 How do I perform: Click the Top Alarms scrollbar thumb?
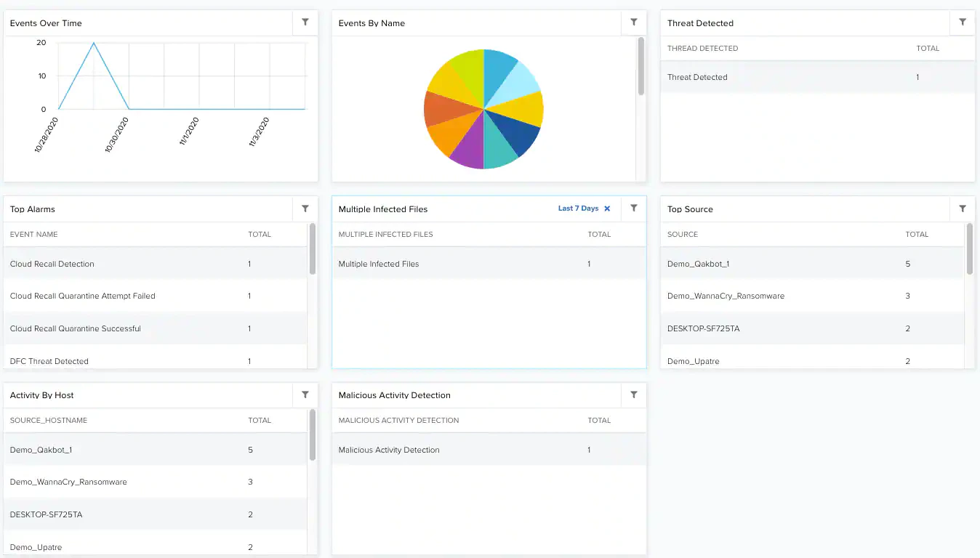[x=313, y=249]
